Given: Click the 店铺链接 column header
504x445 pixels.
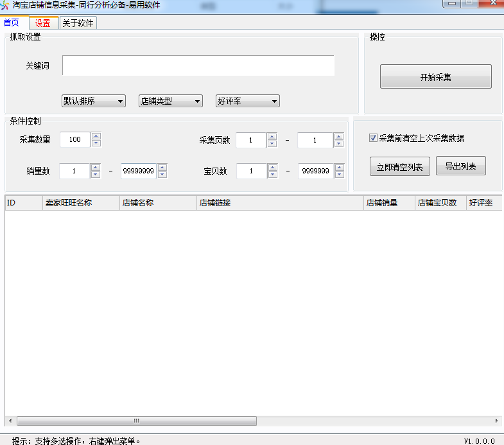Looking at the screenshot, I should click(x=280, y=203).
